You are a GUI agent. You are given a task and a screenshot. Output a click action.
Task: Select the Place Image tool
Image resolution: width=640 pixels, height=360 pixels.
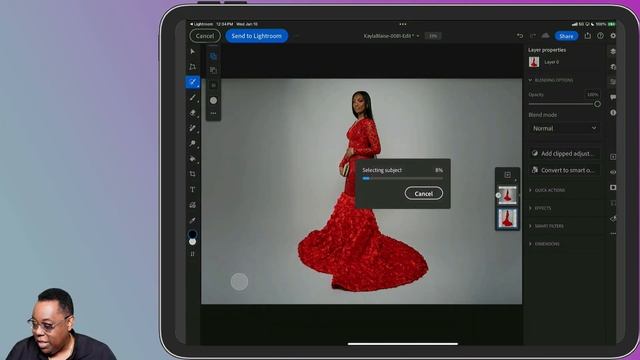tap(193, 205)
